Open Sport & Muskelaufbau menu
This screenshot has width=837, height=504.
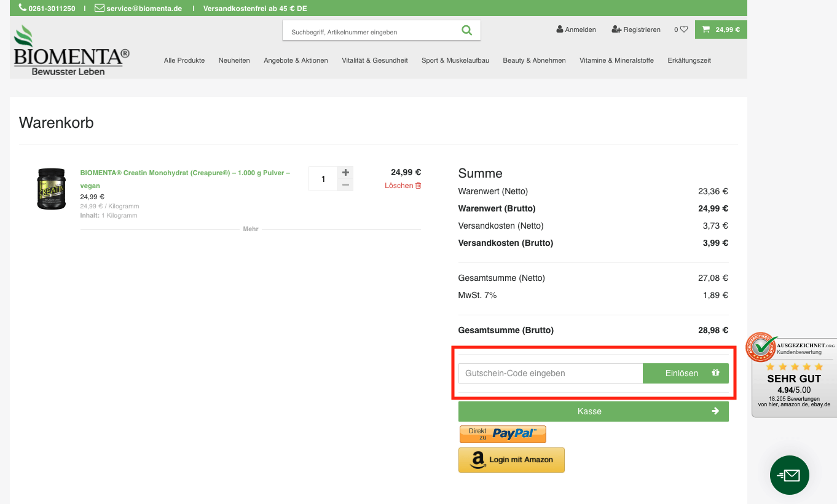455,60
